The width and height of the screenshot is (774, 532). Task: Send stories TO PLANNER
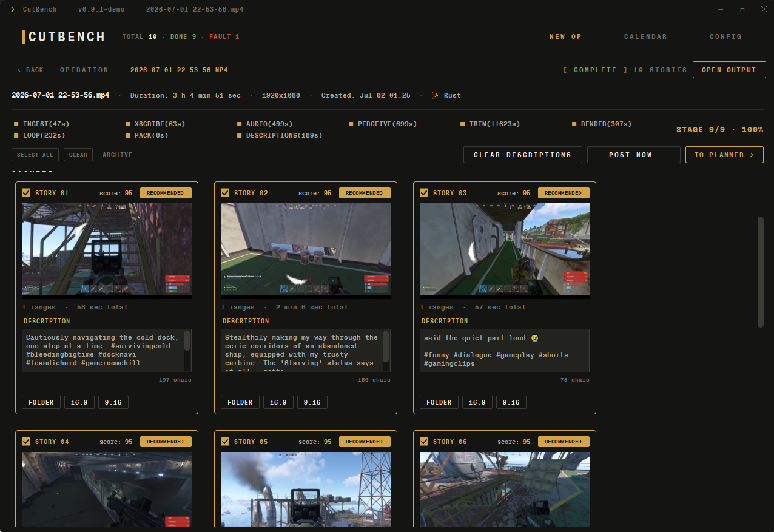tap(724, 155)
